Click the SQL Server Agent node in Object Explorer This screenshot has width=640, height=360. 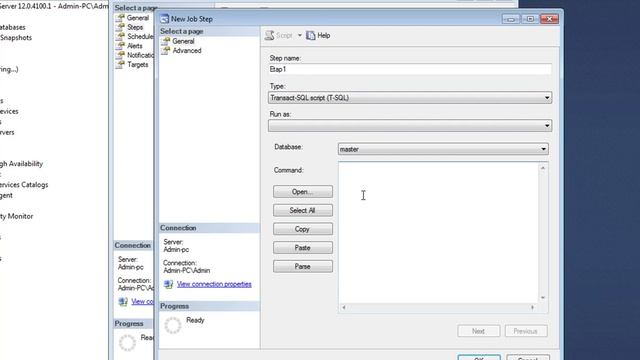click(x=6, y=196)
